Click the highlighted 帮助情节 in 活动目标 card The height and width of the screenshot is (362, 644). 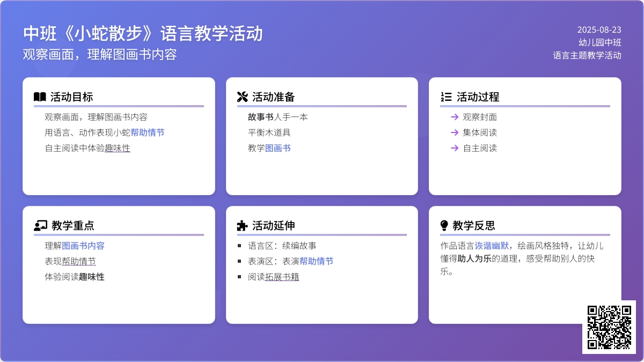click(x=148, y=132)
